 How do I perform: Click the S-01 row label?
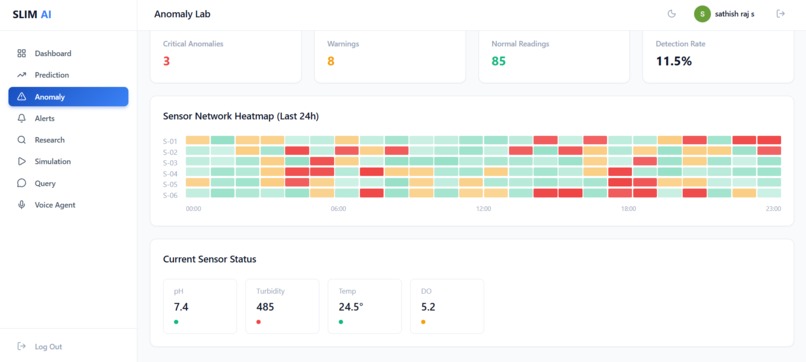tap(170, 141)
